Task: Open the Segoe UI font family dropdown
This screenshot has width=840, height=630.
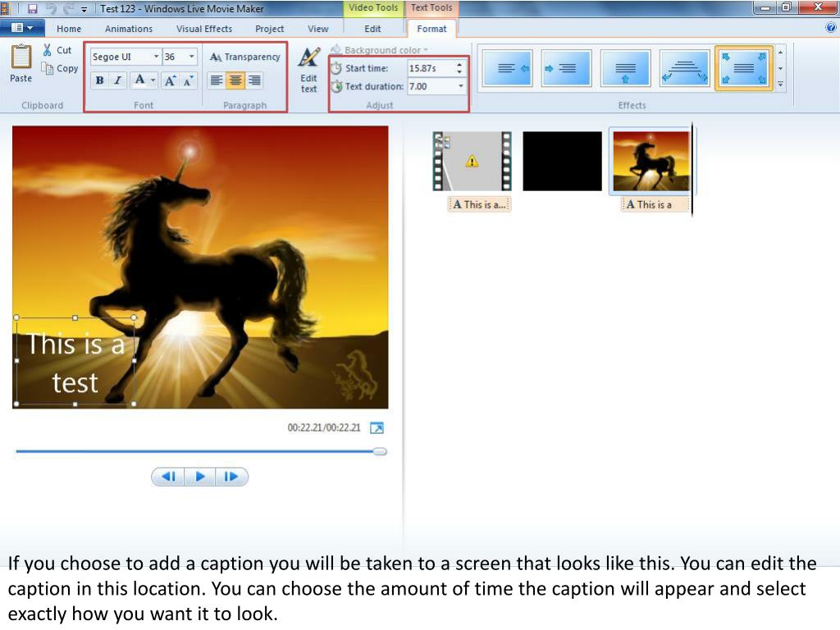Action: pyautogui.click(x=157, y=57)
